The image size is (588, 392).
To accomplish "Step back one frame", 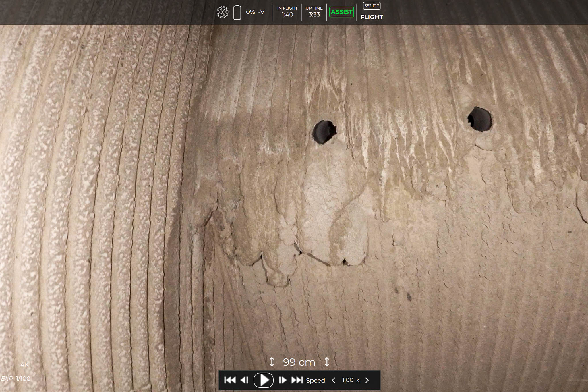I will pos(244,380).
